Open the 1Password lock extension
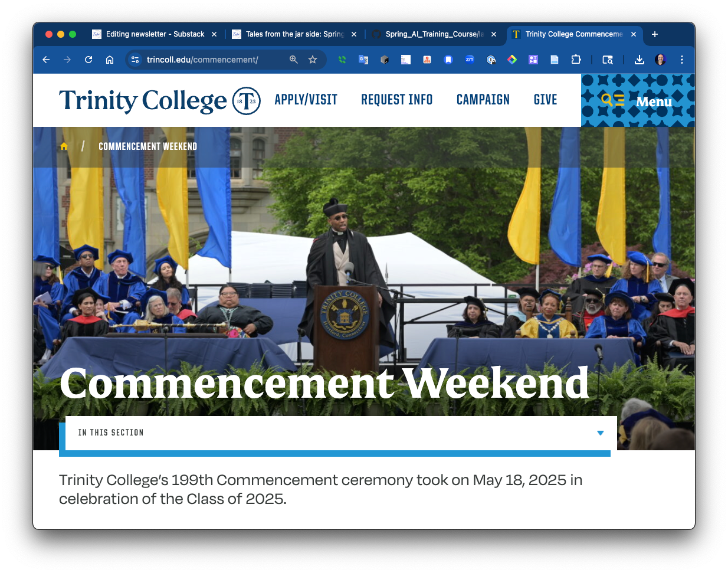Image resolution: width=728 pixels, height=573 pixels. coord(491,60)
